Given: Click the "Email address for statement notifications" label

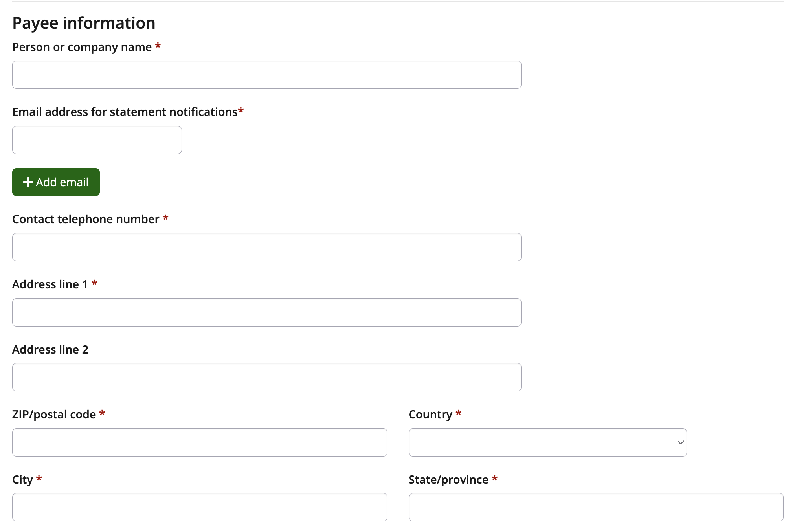Looking at the screenshot, I should (125, 112).
